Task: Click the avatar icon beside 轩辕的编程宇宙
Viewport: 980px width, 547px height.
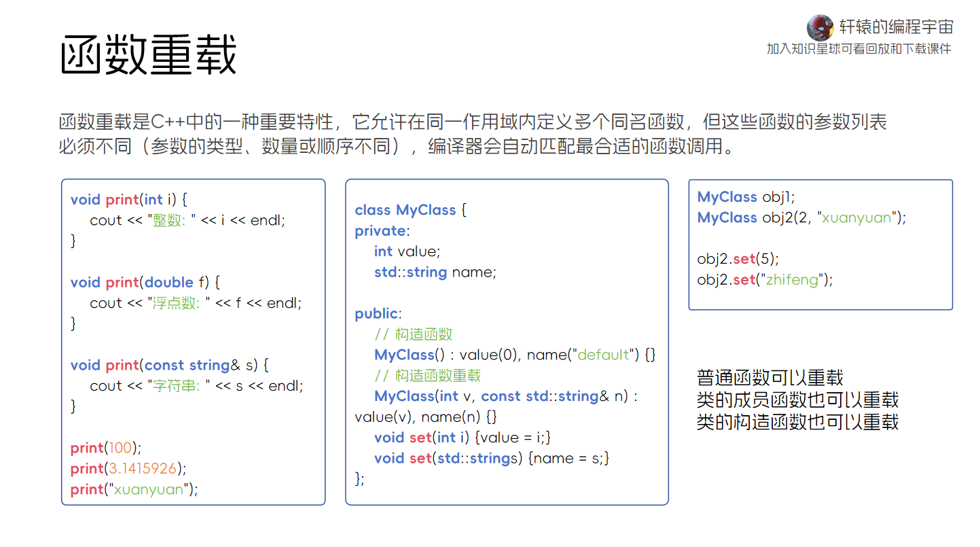Action: [820, 28]
